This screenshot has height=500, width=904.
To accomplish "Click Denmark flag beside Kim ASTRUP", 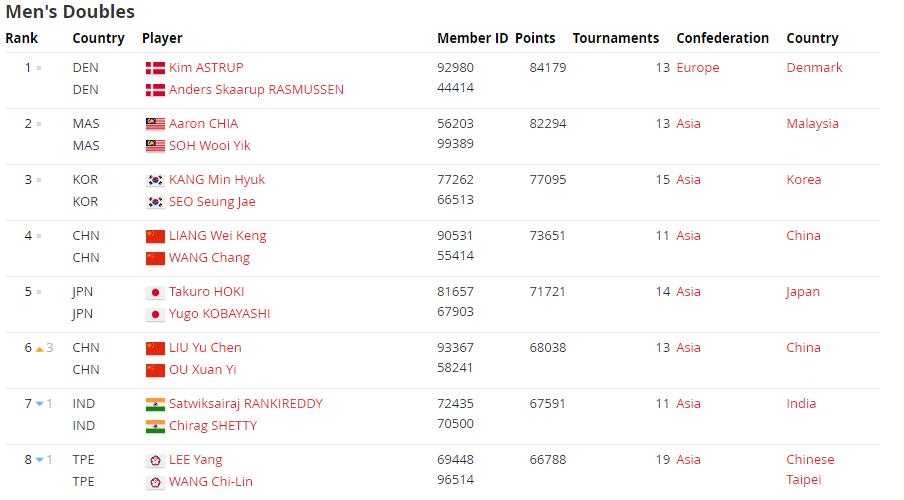I will pos(155,68).
